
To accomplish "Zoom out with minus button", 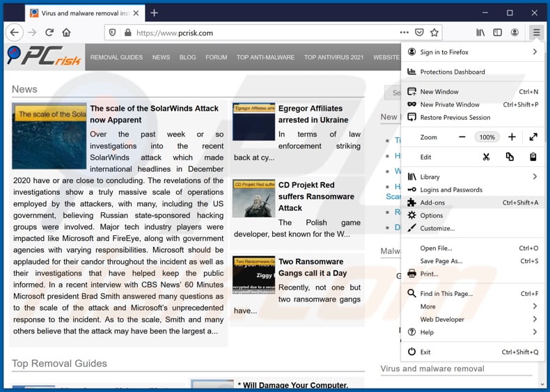I will [462, 137].
